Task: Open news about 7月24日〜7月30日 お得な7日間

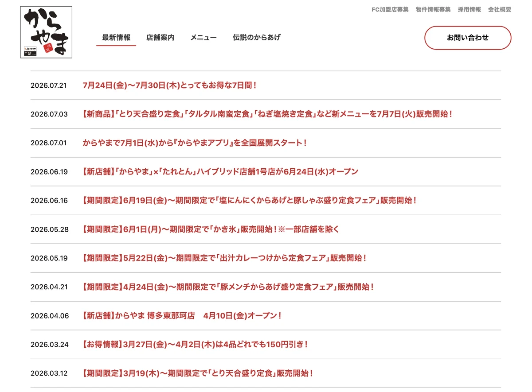Action: [x=170, y=85]
